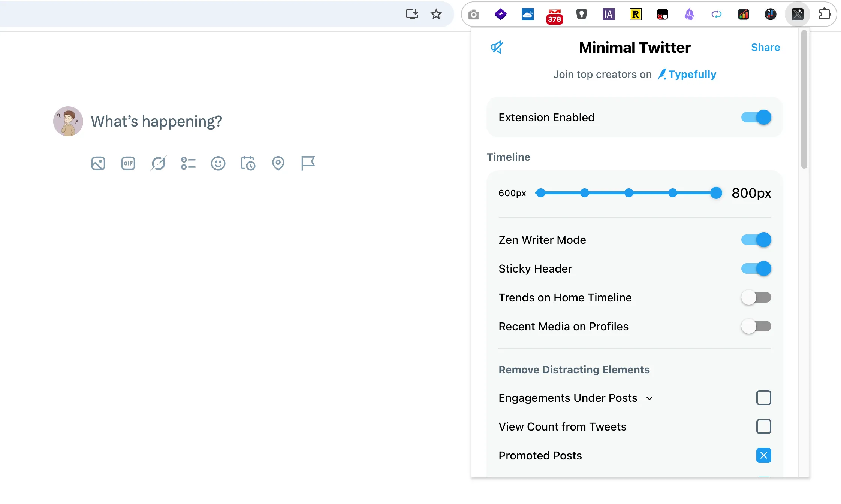Screen dimensions: 841x504
Task: Click the Remove Distracting Elements heading
Action: click(x=574, y=370)
